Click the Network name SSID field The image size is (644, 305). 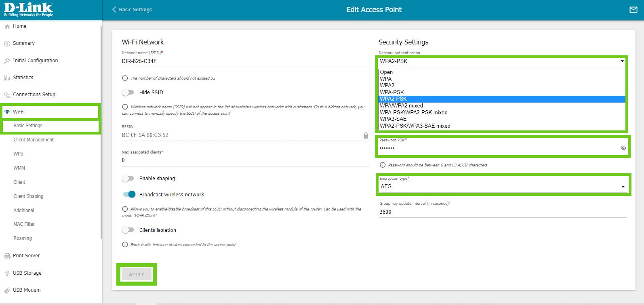pos(244,61)
